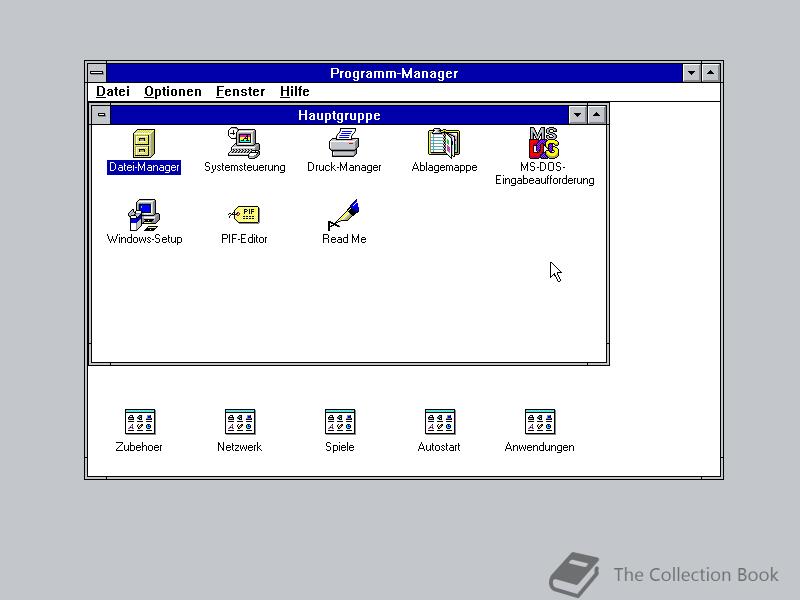Image resolution: width=800 pixels, height=600 pixels.
Task: Select the Datei-Manager file cabinet icon
Action: 144,143
